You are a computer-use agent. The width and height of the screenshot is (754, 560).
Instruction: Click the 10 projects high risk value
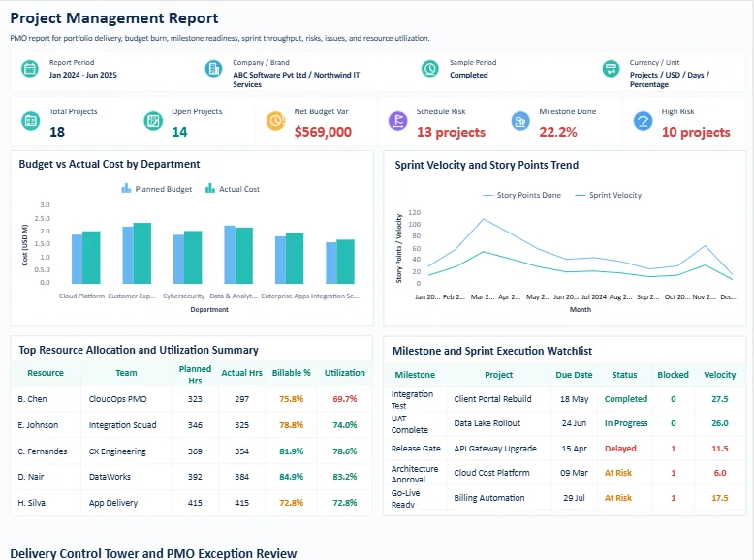[696, 132]
